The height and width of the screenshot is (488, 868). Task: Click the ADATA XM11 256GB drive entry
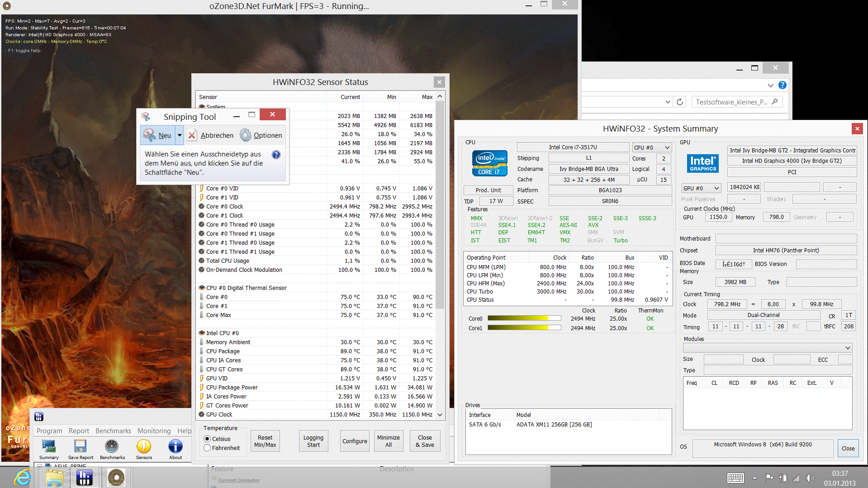tap(554, 424)
